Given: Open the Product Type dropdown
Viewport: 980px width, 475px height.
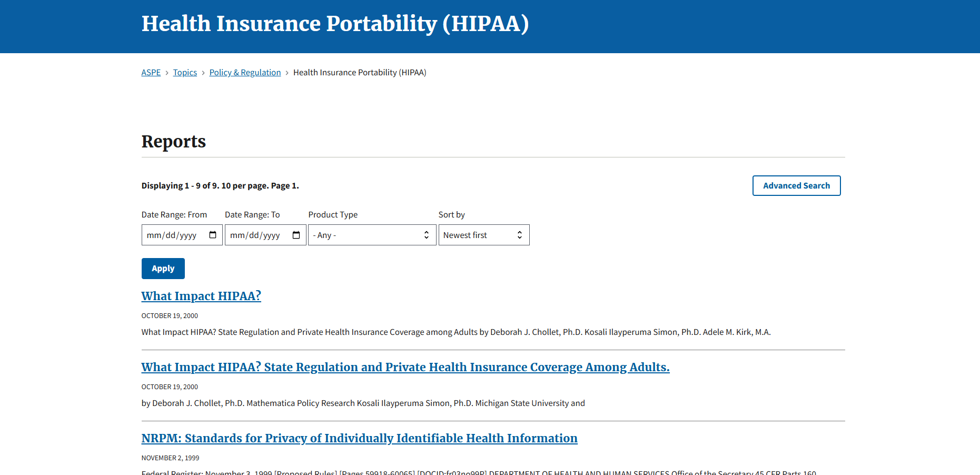Looking at the screenshot, I should point(372,235).
